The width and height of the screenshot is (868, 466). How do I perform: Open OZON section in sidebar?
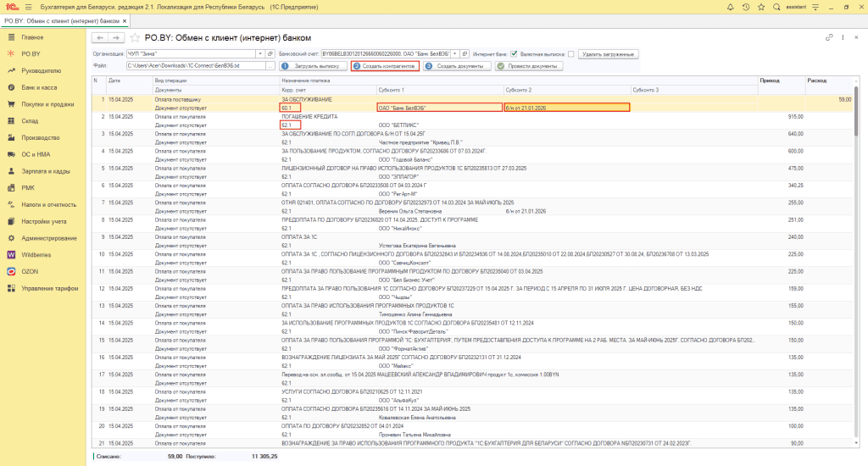coord(30,271)
